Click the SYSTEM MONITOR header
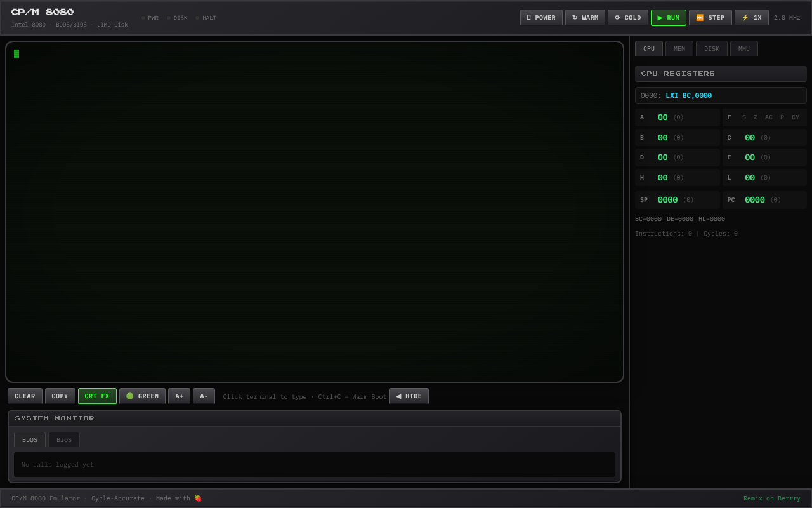 (x=315, y=418)
